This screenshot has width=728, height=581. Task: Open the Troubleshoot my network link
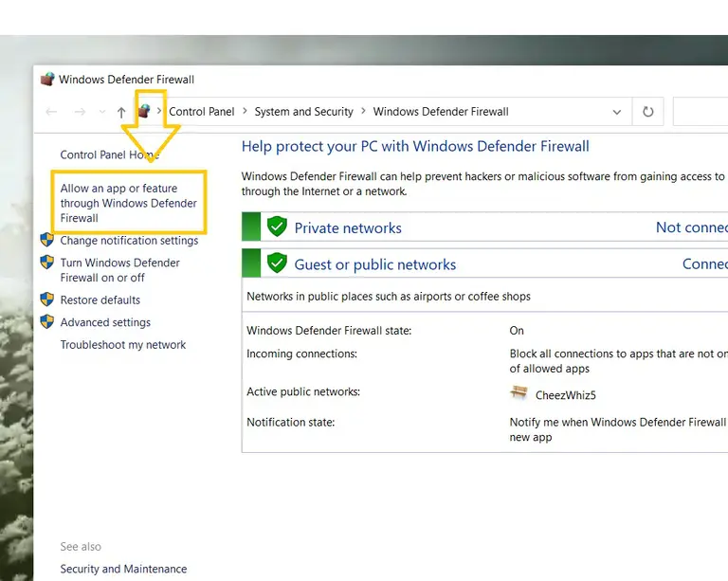pyautogui.click(x=123, y=345)
